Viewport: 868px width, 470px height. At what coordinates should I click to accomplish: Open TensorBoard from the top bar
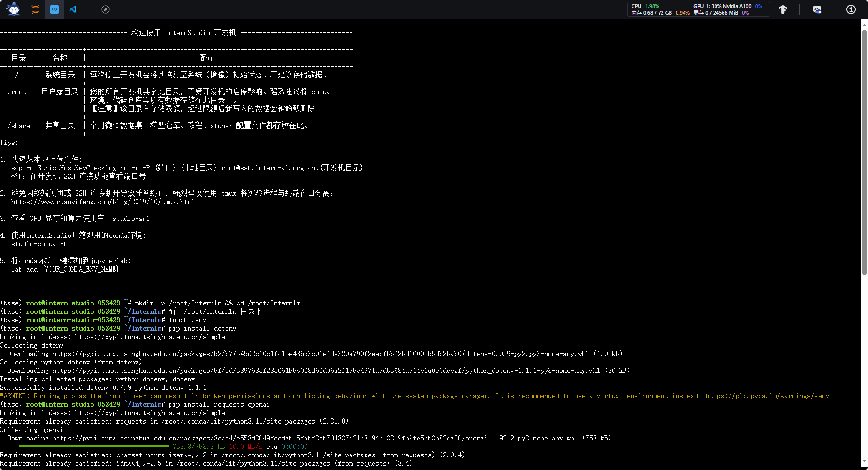click(783, 9)
